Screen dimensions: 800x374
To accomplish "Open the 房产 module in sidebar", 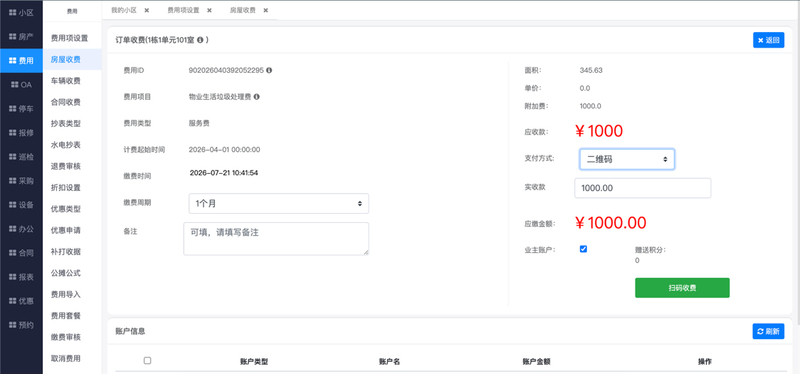I will pyautogui.click(x=21, y=37).
